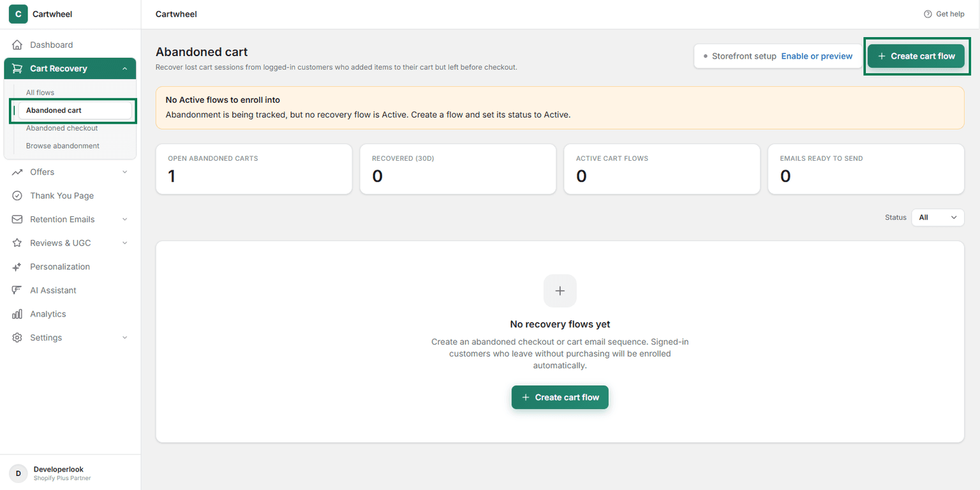Click the Reviews & UGC star icon
The image size is (980, 490).
tap(17, 243)
